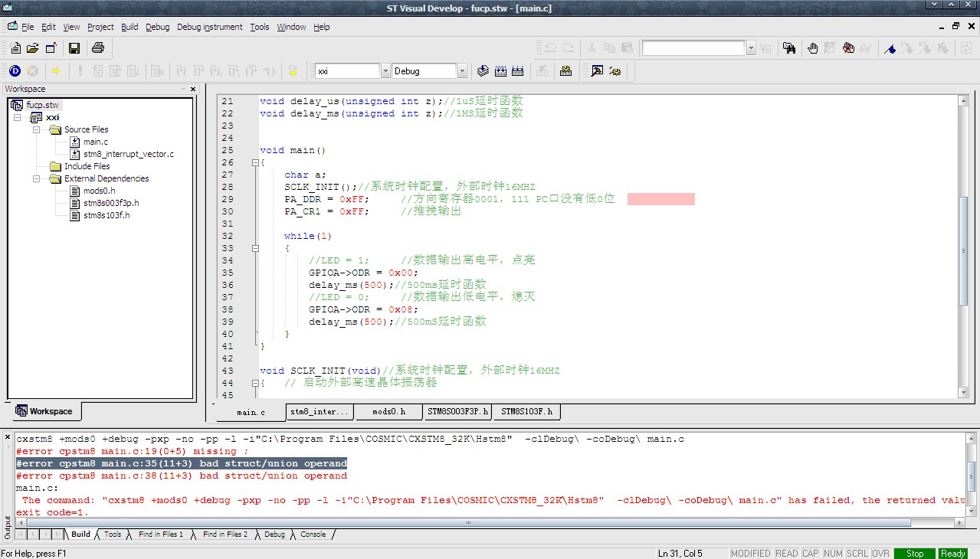Click the output pane horizontal scrollbar
The width and height of the screenshot is (980, 559).
(x=468, y=523)
